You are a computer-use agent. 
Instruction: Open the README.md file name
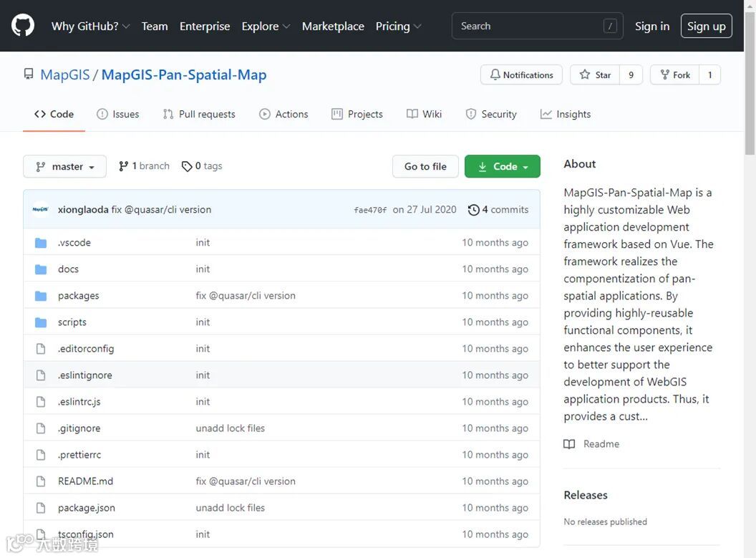point(85,481)
